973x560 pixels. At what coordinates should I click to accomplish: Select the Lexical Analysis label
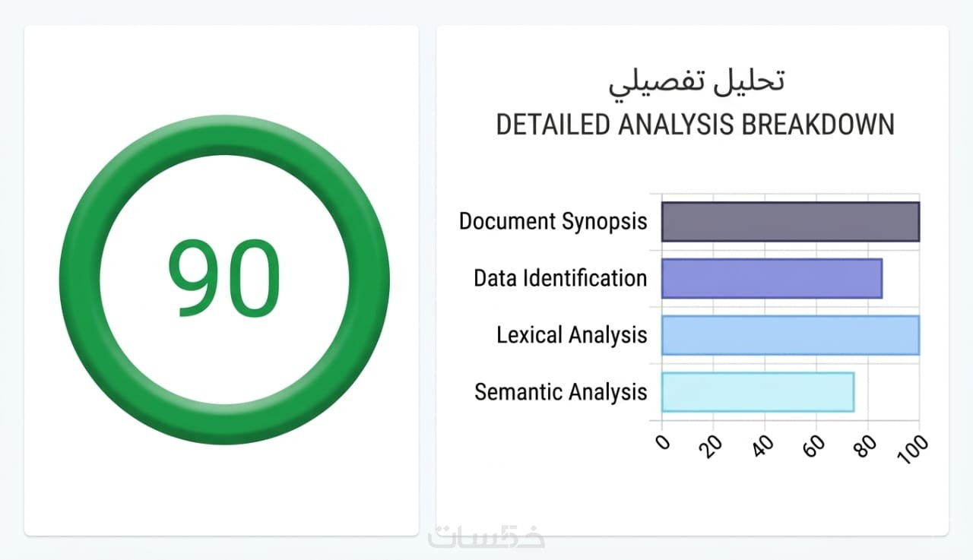coord(572,335)
